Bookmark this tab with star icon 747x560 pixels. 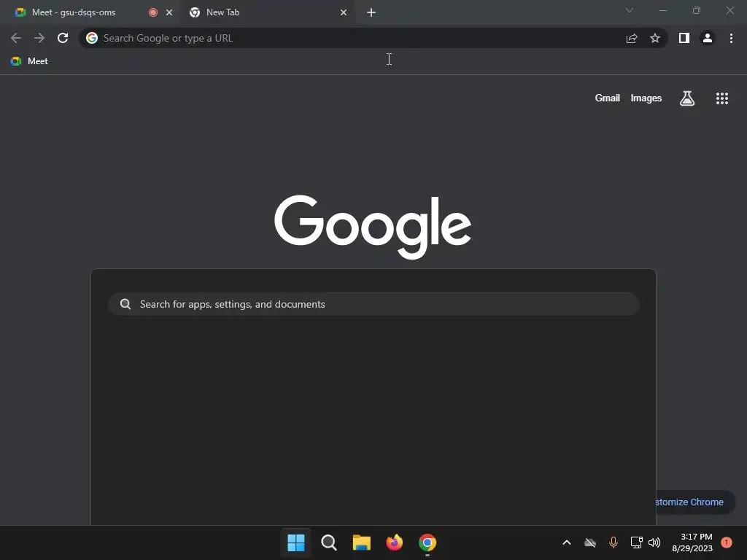(655, 38)
